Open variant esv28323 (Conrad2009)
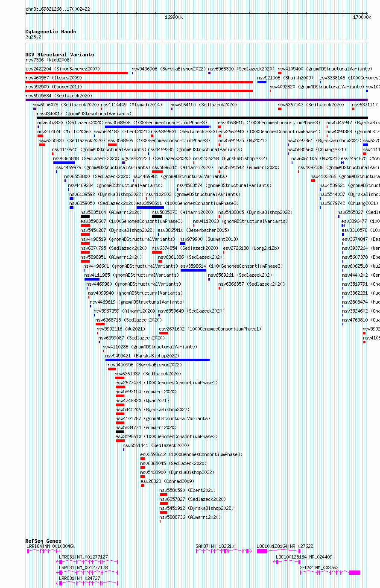The width and height of the screenshot is (380, 588). coord(167,481)
